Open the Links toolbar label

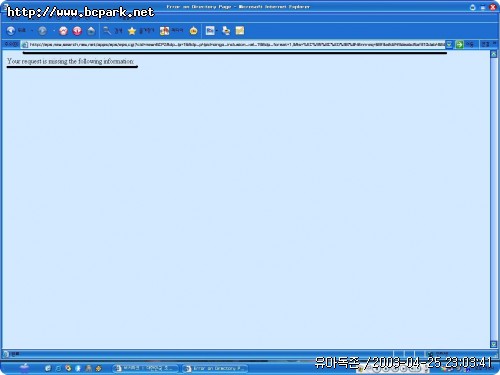tap(485, 44)
